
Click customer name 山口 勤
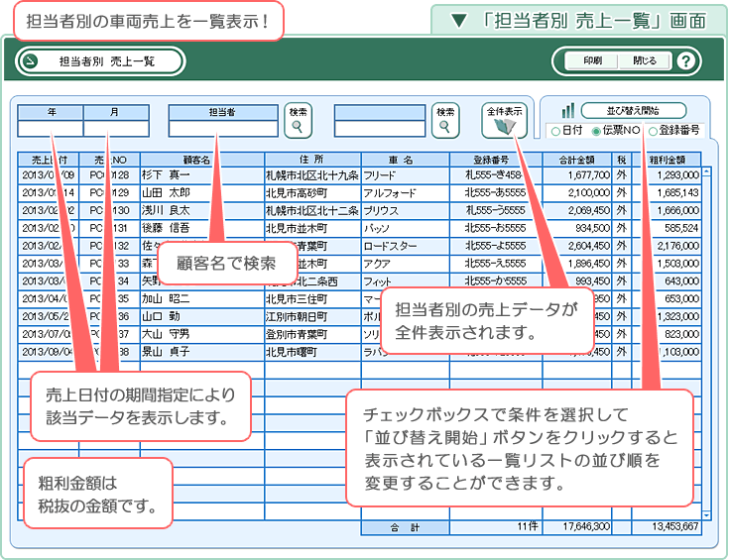pyautogui.click(x=161, y=316)
